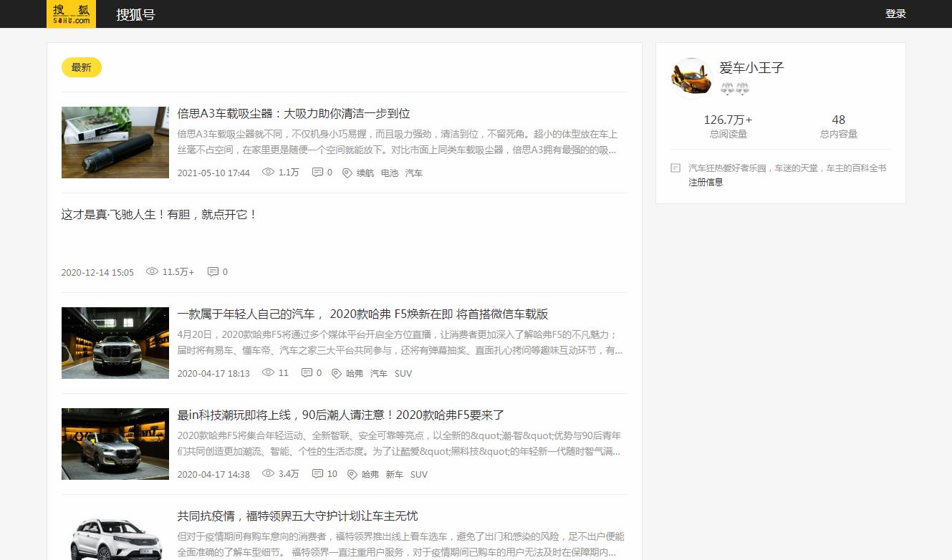Click comment icon on 倍思A3 article
The height and width of the screenshot is (560, 952).
point(317,172)
